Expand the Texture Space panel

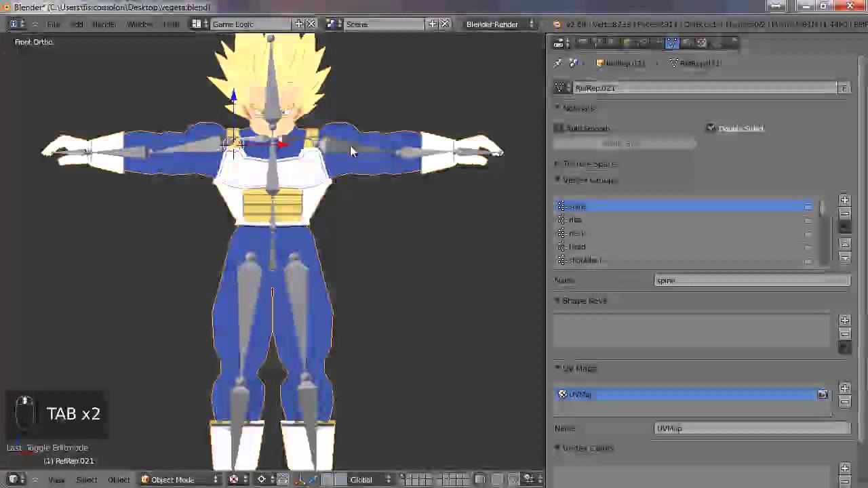click(585, 164)
